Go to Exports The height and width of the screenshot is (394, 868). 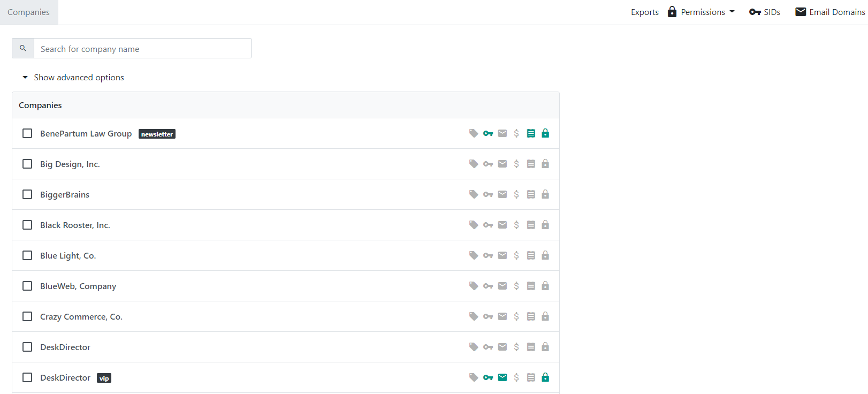(645, 12)
